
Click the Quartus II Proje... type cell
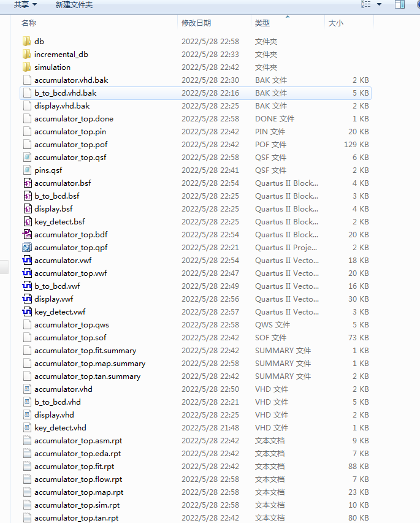pos(286,248)
